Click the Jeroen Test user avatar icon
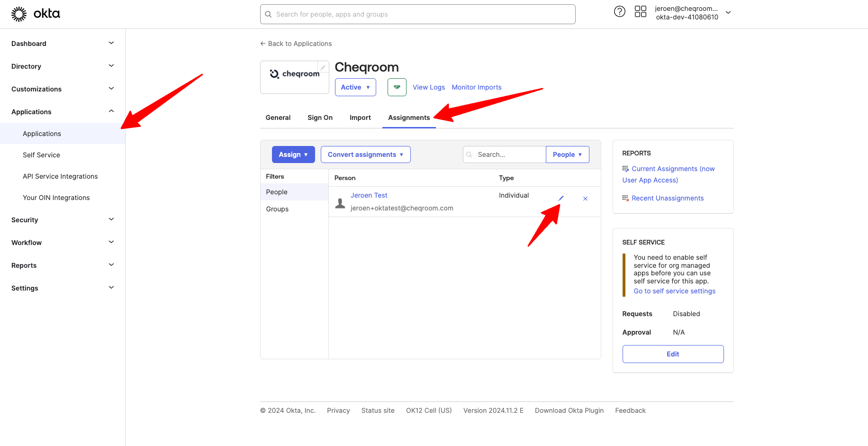Image resolution: width=868 pixels, height=446 pixels. (x=340, y=203)
